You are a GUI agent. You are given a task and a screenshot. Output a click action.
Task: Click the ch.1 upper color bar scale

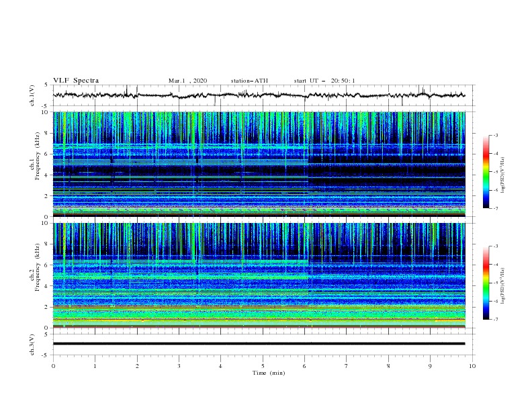(x=486, y=172)
